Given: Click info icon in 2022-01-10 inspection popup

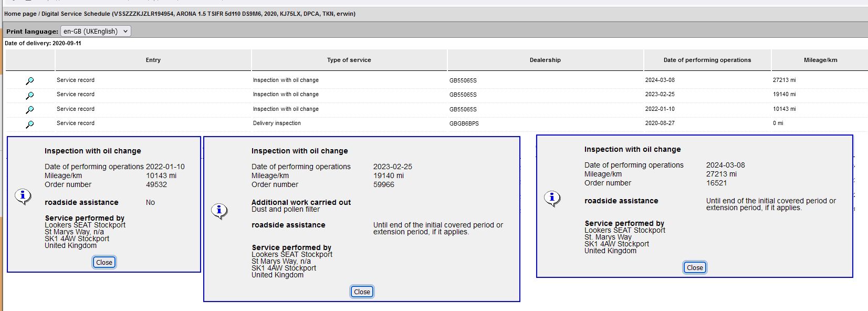Looking at the screenshot, I should [23, 196].
